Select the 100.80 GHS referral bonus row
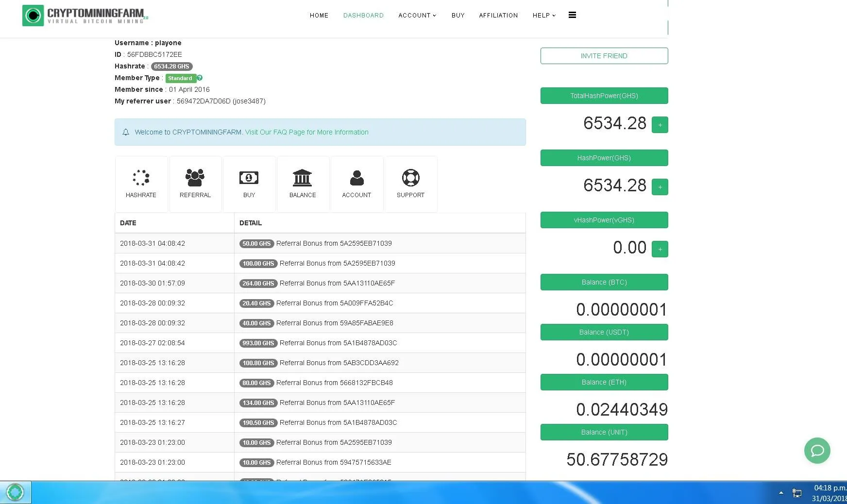Image resolution: width=847 pixels, height=504 pixels. [x=320, y=363]
